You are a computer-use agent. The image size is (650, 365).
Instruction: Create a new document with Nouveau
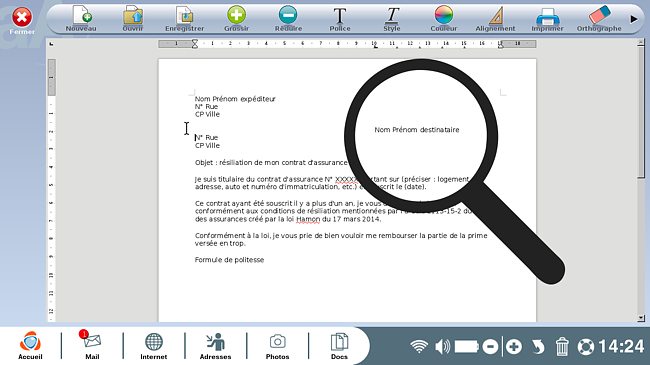(x=81, y=19)
